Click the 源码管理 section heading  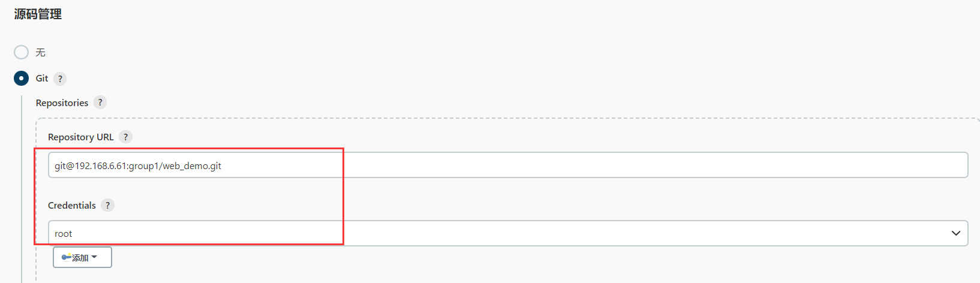pyautogui.click(x=38, y=14)
